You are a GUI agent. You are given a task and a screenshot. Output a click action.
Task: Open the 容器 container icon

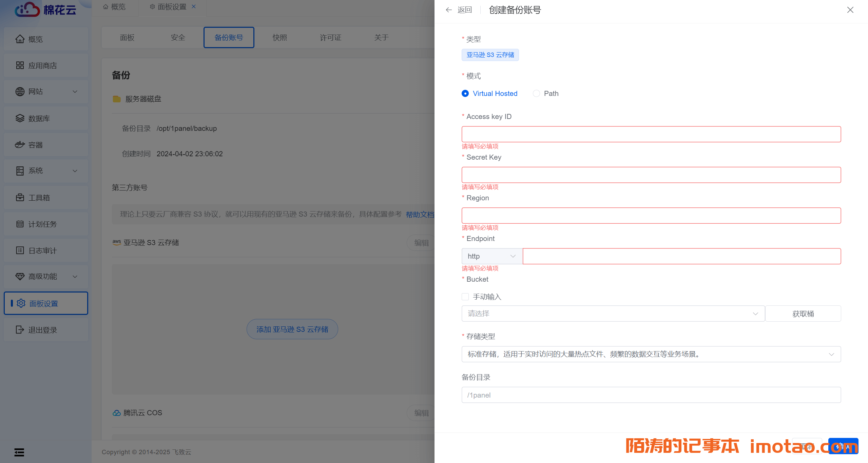pos(20,145)
